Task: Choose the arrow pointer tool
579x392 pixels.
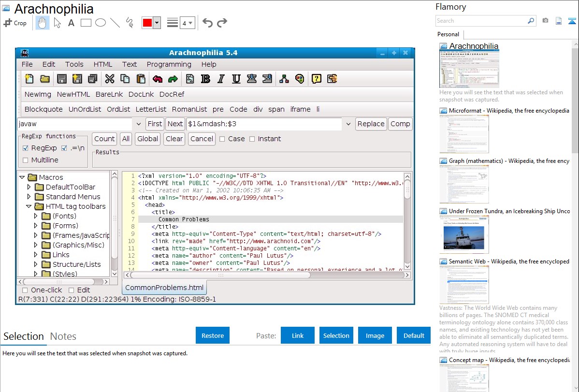Action: coord(57,23)
